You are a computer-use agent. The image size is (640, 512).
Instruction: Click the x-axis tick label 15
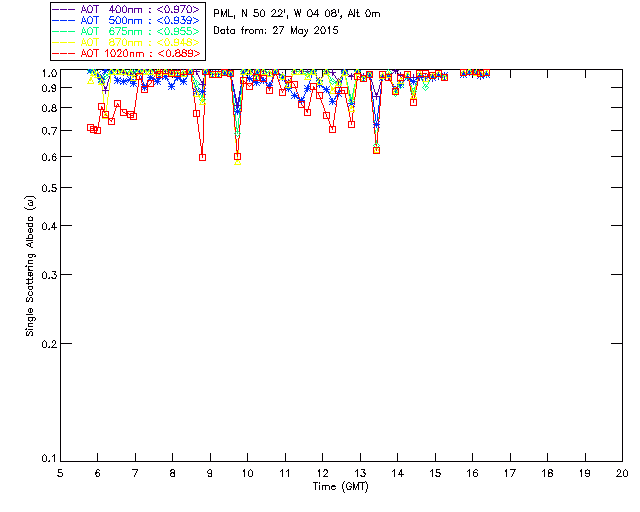tap(435, 473)
